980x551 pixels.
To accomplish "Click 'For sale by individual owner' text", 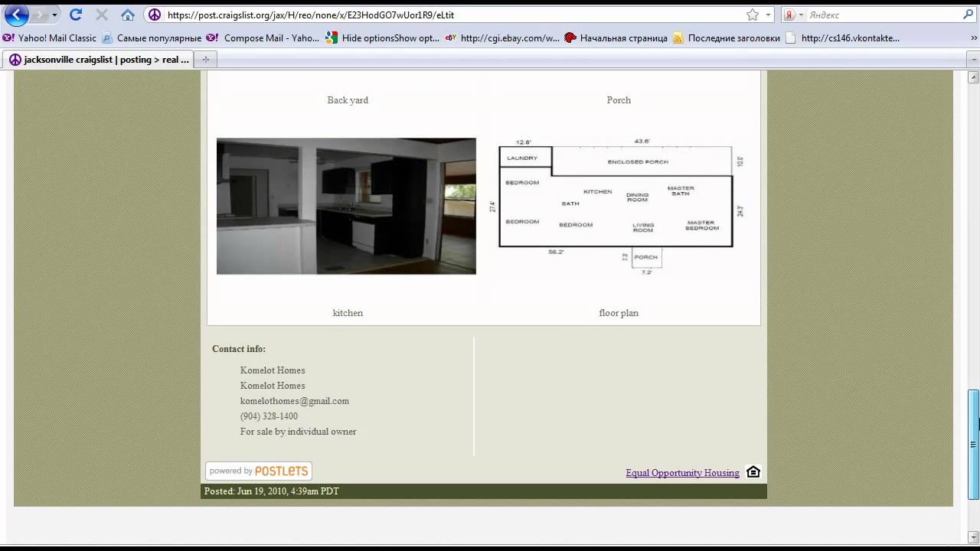I will tap(299, 432).
